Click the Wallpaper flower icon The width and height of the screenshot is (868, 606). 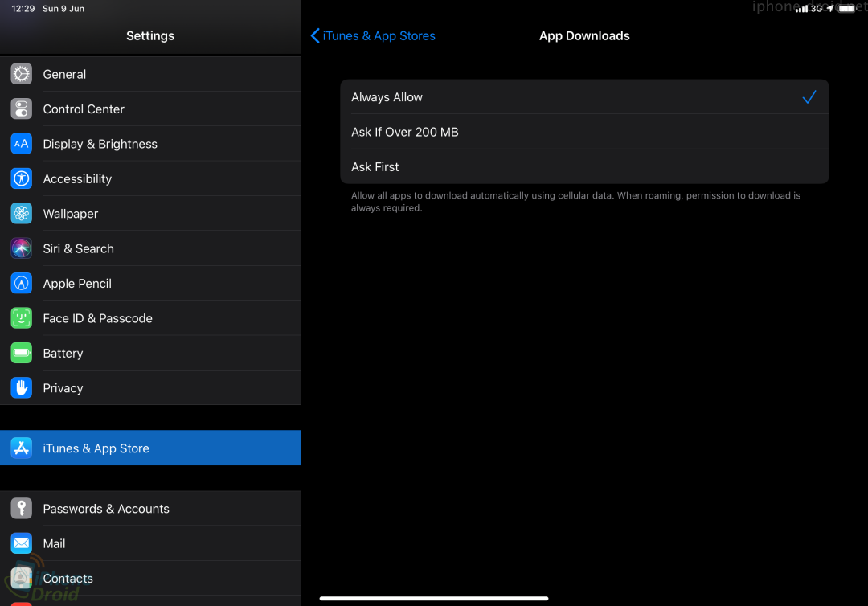click(x=21, y=214)
